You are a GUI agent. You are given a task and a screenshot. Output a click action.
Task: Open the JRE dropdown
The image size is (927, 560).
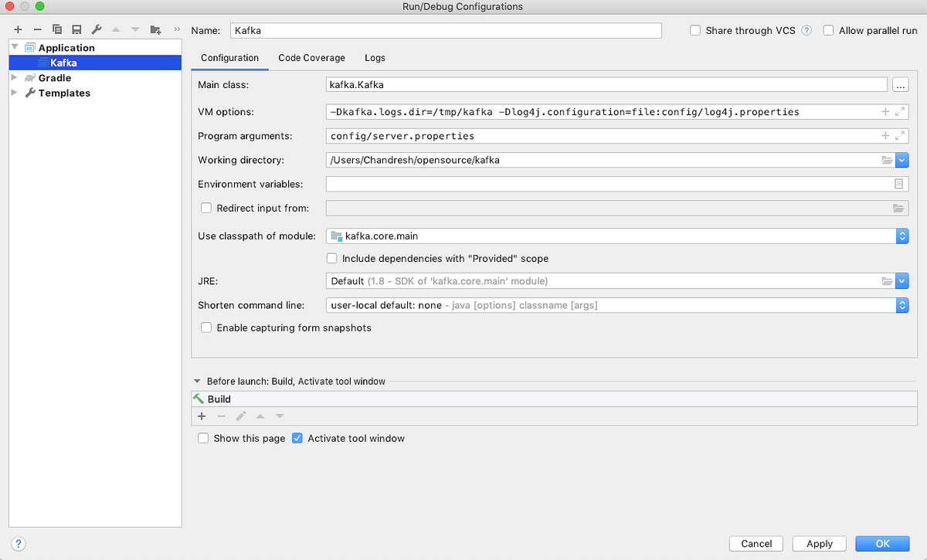902,280
